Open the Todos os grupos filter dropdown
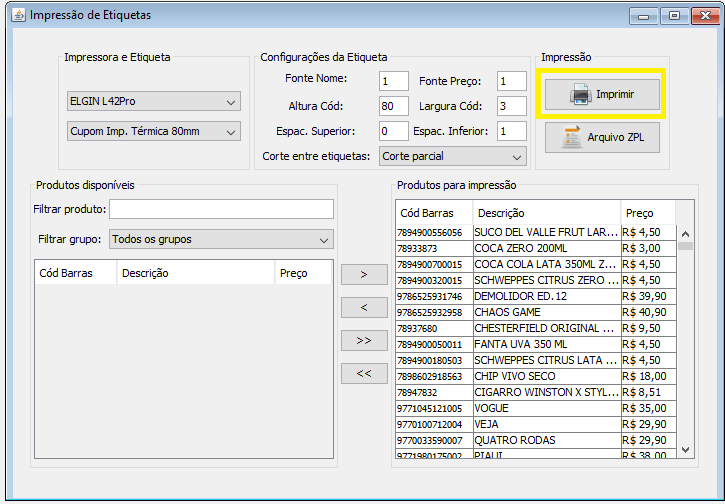 [221, 240]
